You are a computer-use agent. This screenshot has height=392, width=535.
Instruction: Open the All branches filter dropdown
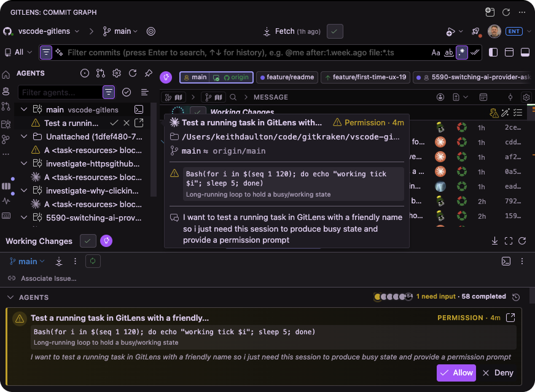tap(18, 52)
